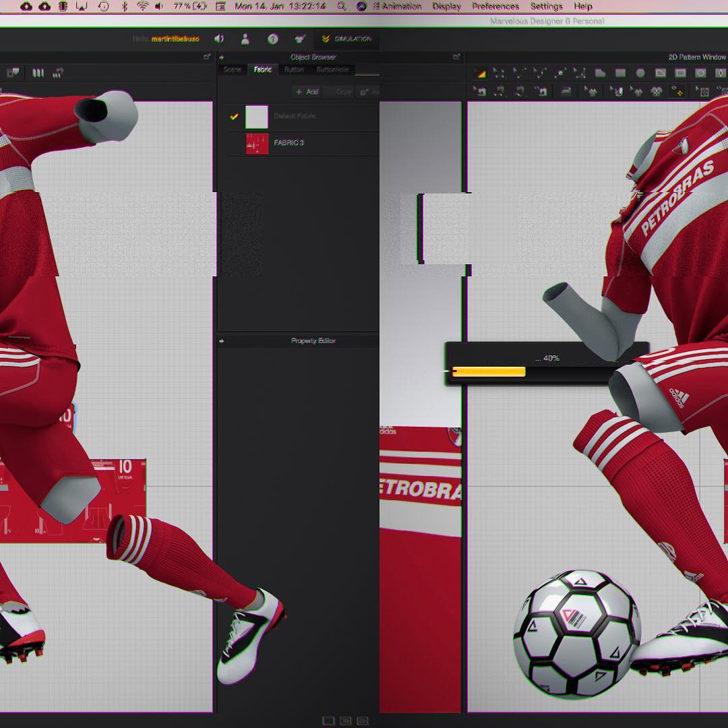Select the FABRIC 3 red swatch
Viewport: 728px width, 728px height.
257,144
